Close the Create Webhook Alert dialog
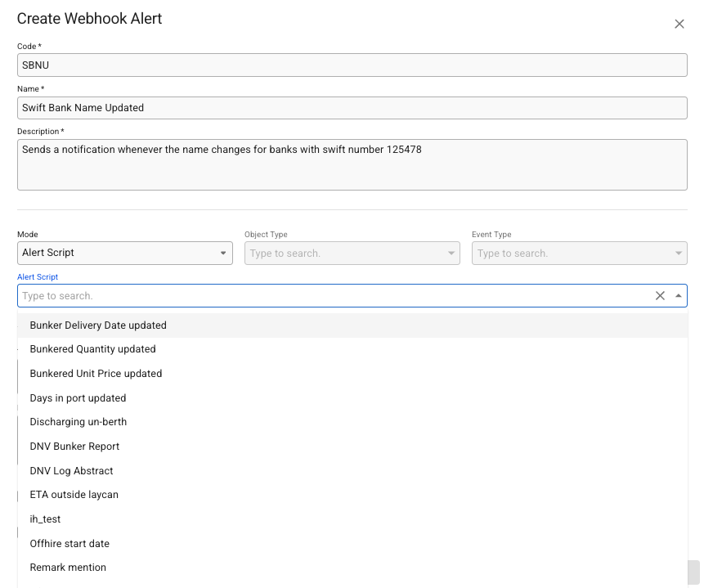The width and height of the screenshot is (704, 588). click(679, 24)
